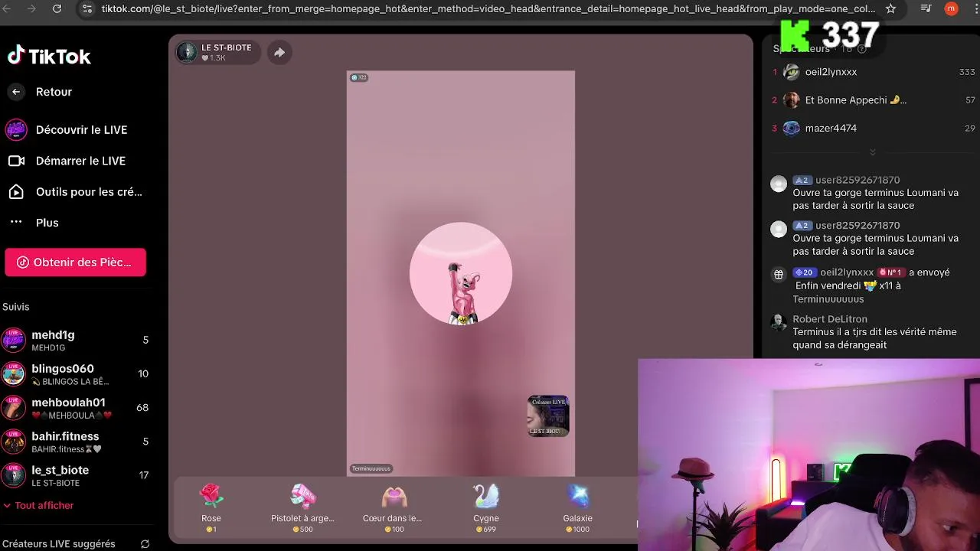Send a Galaxie gift
This screenshot has width=980, height=551.
pyautogui.click(x=578, y=507)
